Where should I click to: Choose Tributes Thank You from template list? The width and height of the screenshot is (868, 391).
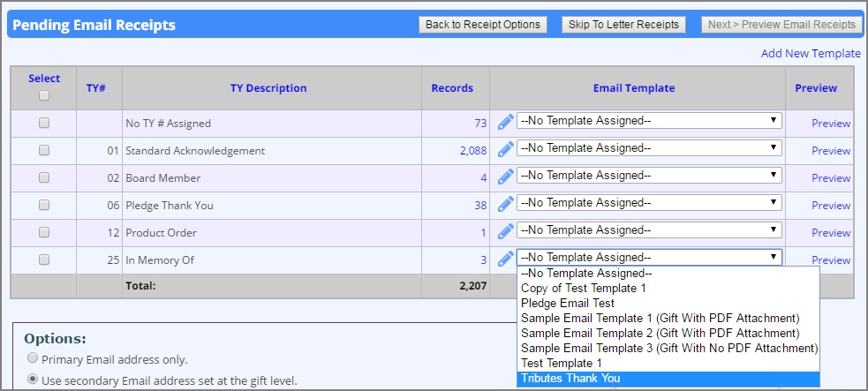pyautogui.click(x=570, y=379)
